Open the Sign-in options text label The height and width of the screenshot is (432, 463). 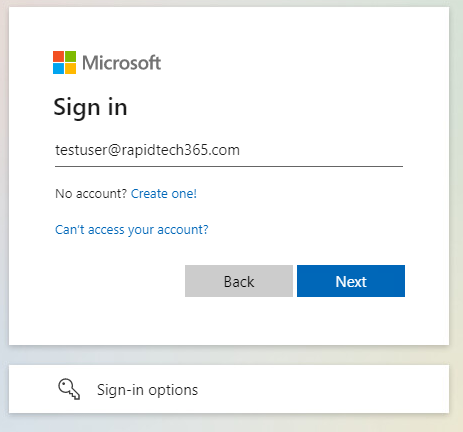click(x=147, y=390)
